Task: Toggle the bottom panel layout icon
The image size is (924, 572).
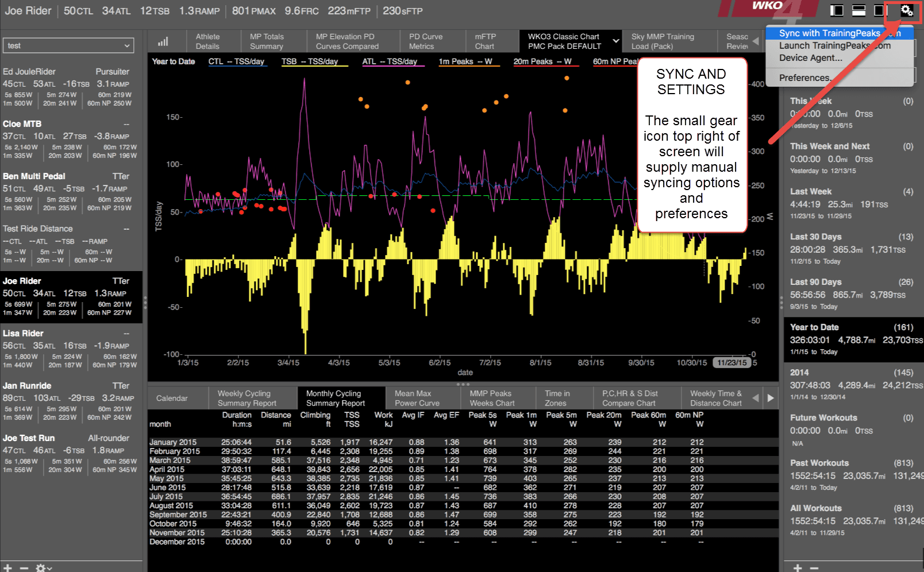Action: click(x=858, y=10)
